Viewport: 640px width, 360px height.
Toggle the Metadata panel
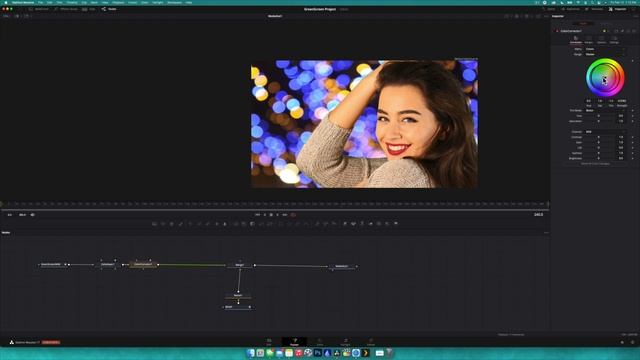click(x=595, y=9)
